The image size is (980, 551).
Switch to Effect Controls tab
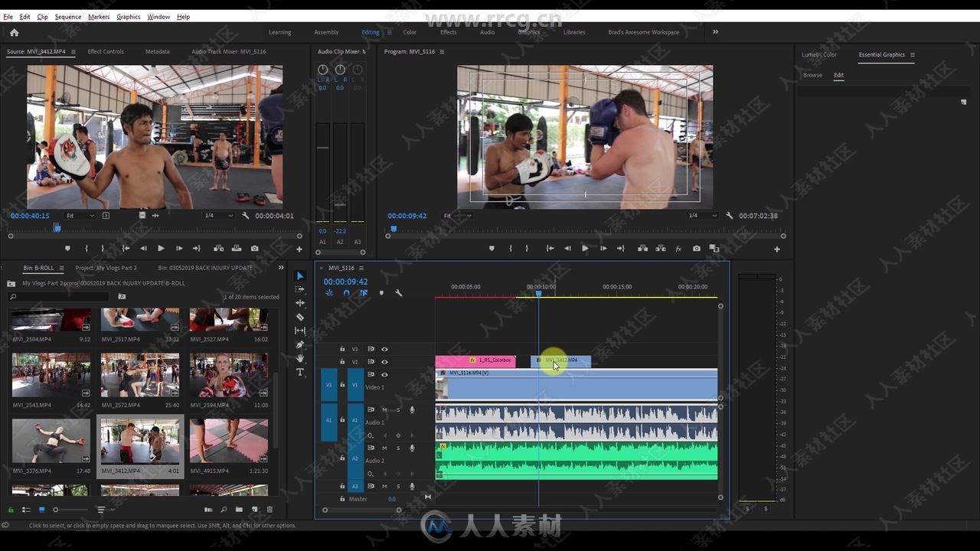[x=106, y=51]
